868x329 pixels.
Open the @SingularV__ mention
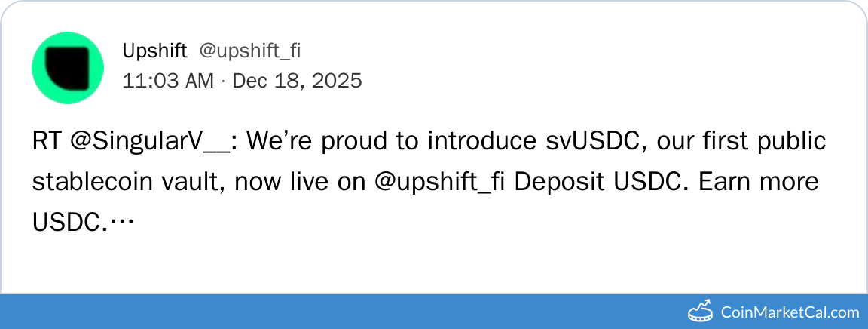click(153, 141)
